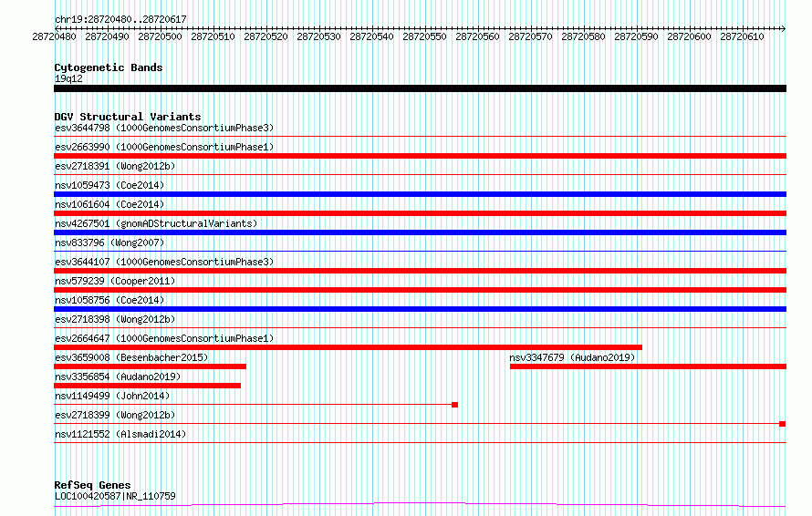812x516 pixels.
Task: Open the RefSeq Genes track title
Action: [93, 485]
